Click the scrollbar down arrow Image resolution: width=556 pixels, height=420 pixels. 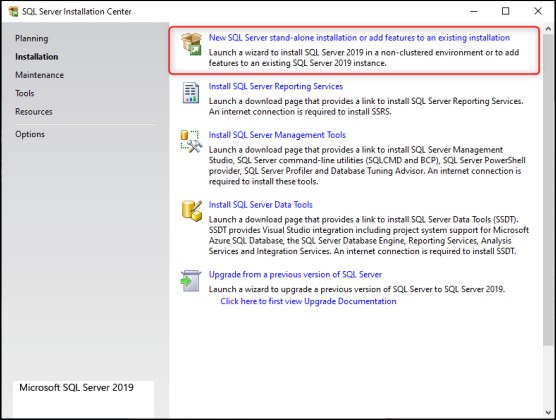coord(548,413)
